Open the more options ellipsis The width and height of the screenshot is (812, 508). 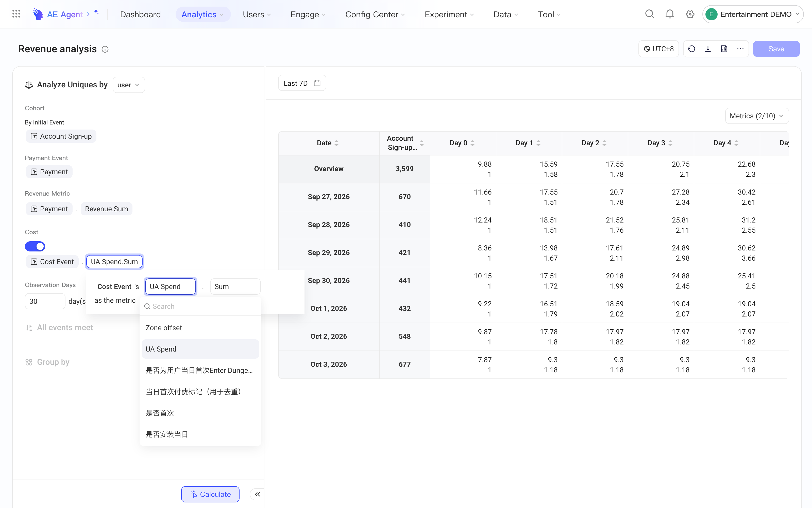pos(740,49)
